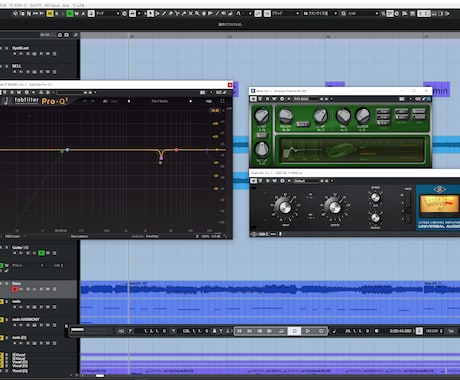Click the Q quantize icon in toolbar
The width and height of the screenshot is (460, 380).
[x=343, y=14]
